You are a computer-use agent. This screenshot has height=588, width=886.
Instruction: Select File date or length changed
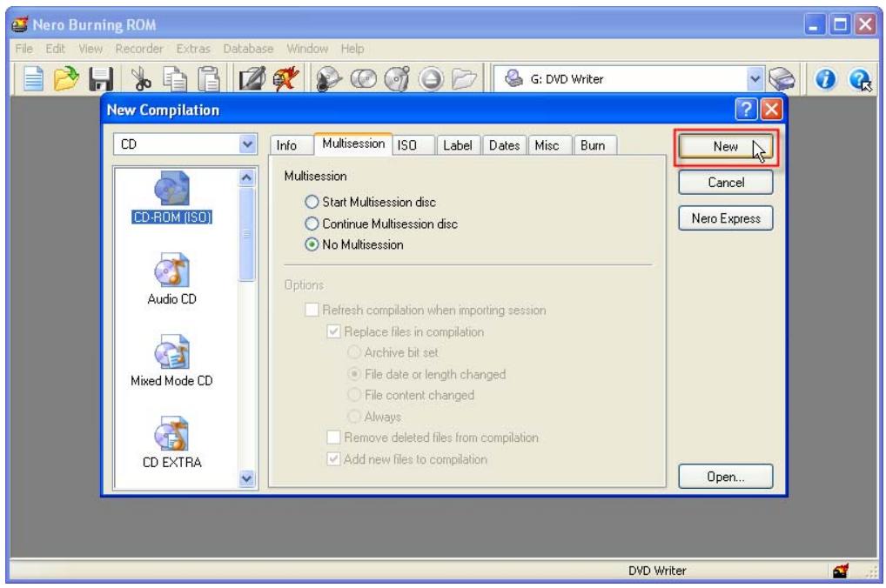pyautogui.click(x=426, y=374)
